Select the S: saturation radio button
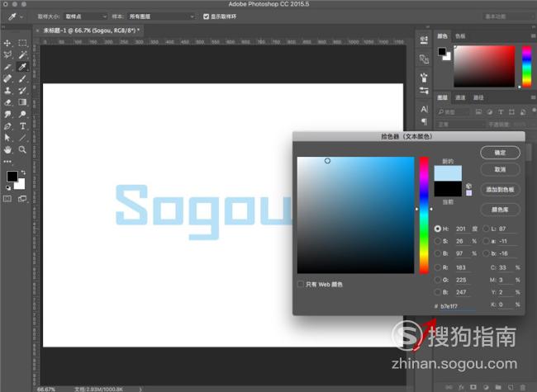The height and width of the screenshot is (392, 537). tap(437, 241)
